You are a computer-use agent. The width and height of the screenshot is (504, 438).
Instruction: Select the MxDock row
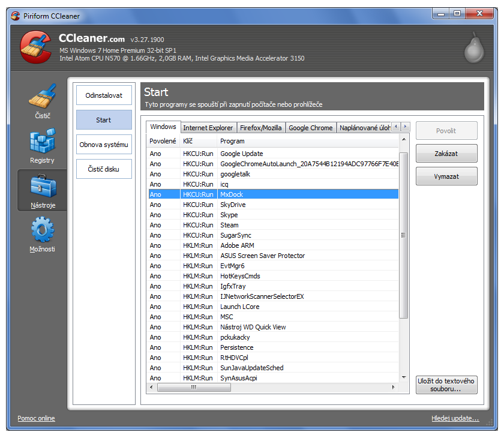(273, 194)
